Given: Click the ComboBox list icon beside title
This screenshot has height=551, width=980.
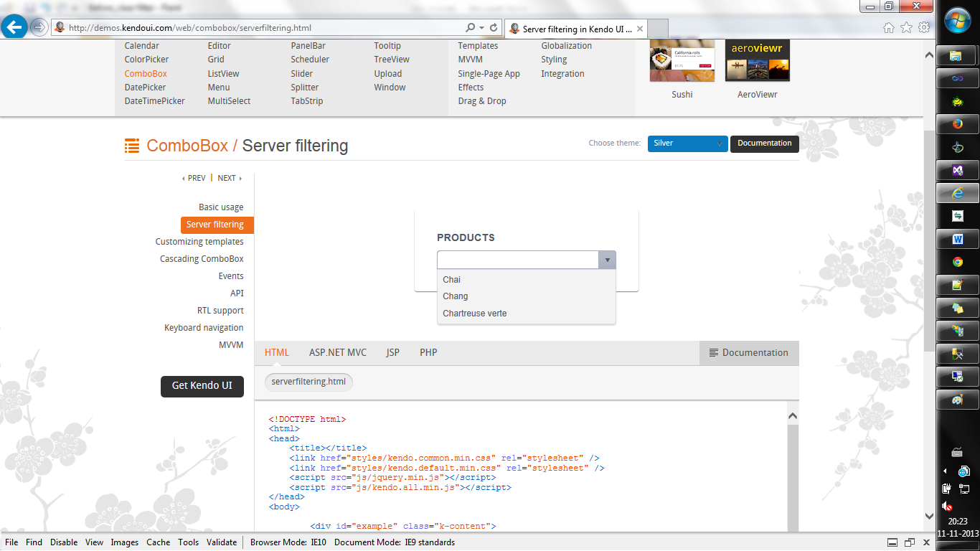Looking at the screenshot, I should 132,146.
